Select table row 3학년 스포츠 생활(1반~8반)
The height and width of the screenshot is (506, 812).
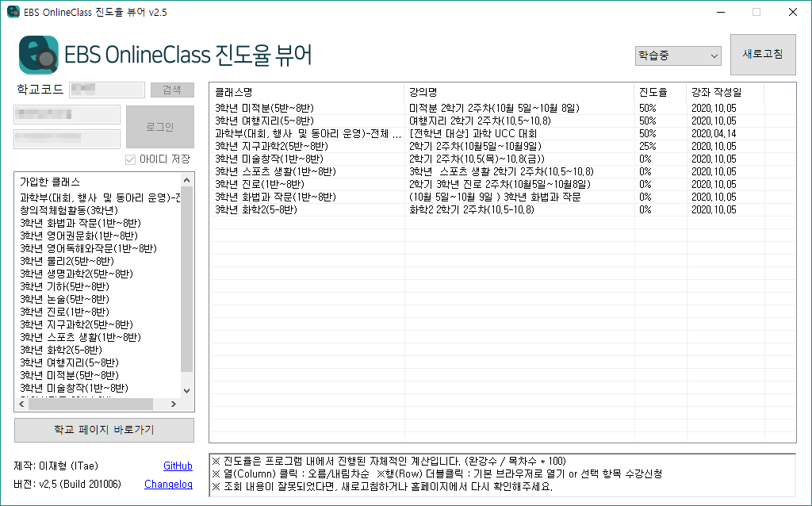pos(502,171)
